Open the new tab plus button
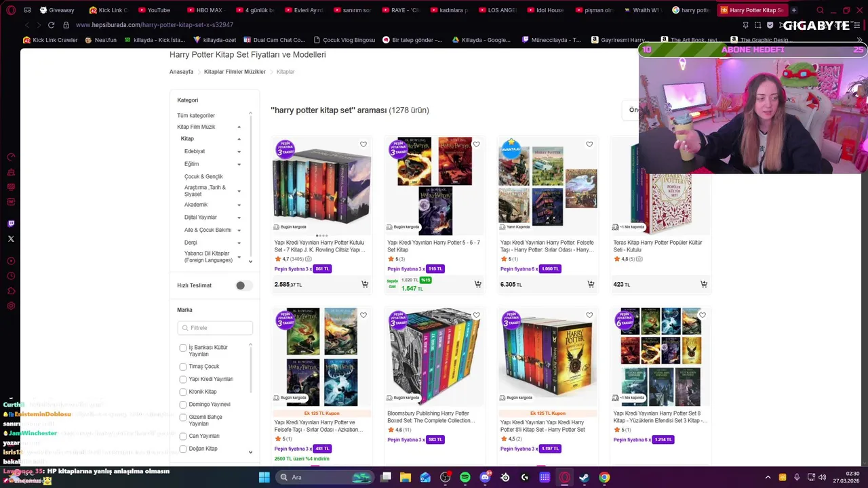 [x=794, y=10]
